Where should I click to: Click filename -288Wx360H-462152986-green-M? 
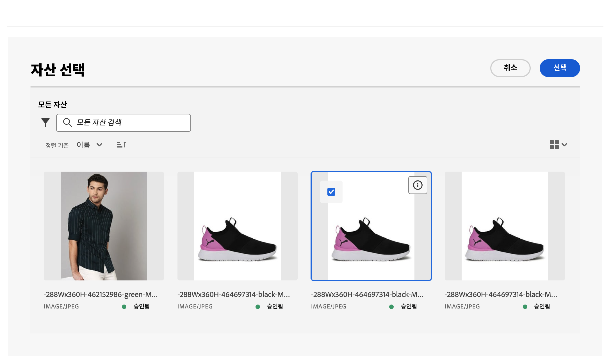click(101, 294)
